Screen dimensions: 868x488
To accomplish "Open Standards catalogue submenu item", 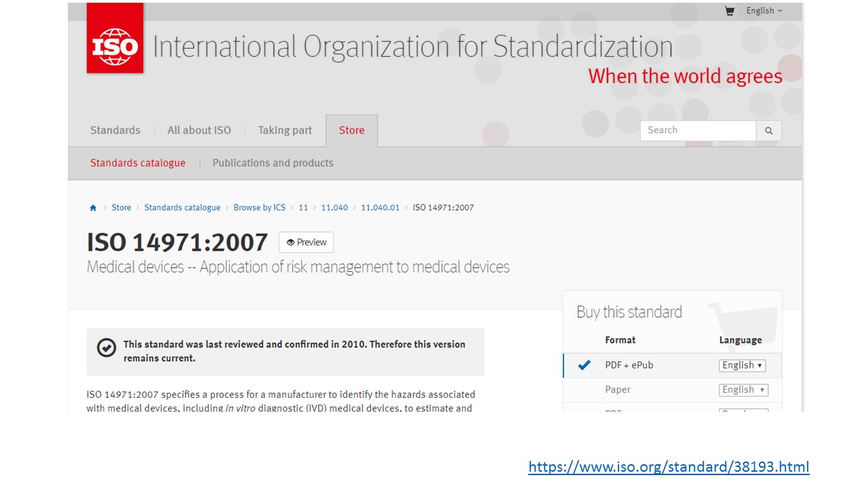I will coord(138,163).
